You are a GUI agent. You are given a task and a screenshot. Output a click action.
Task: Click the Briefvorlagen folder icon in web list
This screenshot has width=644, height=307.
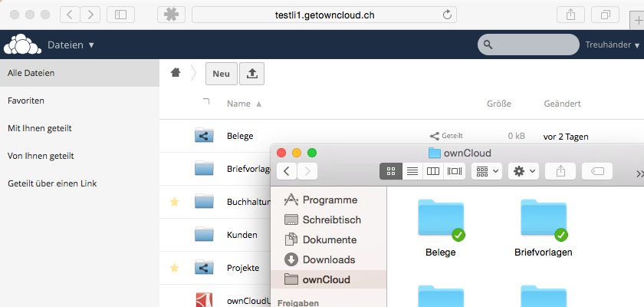[x=204, y=168]
